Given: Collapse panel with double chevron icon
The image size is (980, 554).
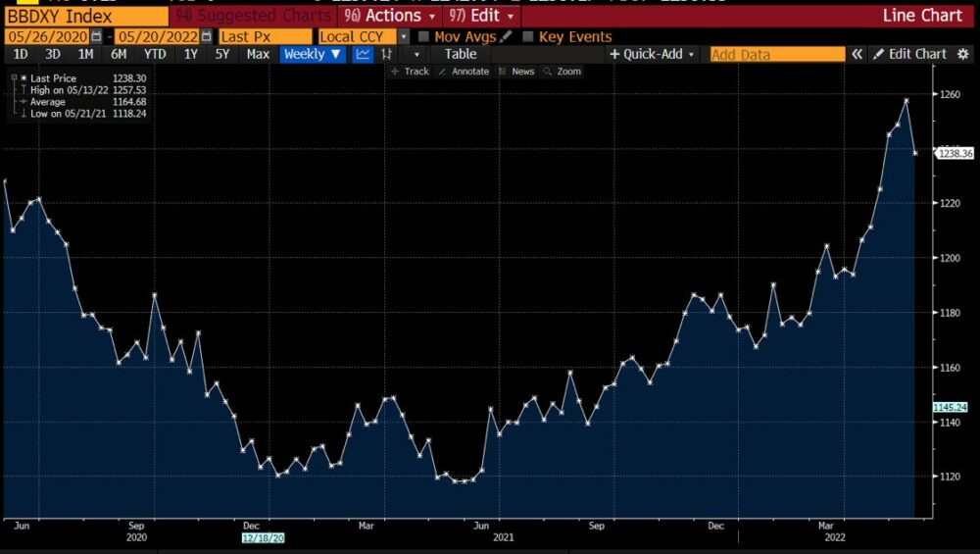Looking at the screenshot, I should [x=857, y=54].
